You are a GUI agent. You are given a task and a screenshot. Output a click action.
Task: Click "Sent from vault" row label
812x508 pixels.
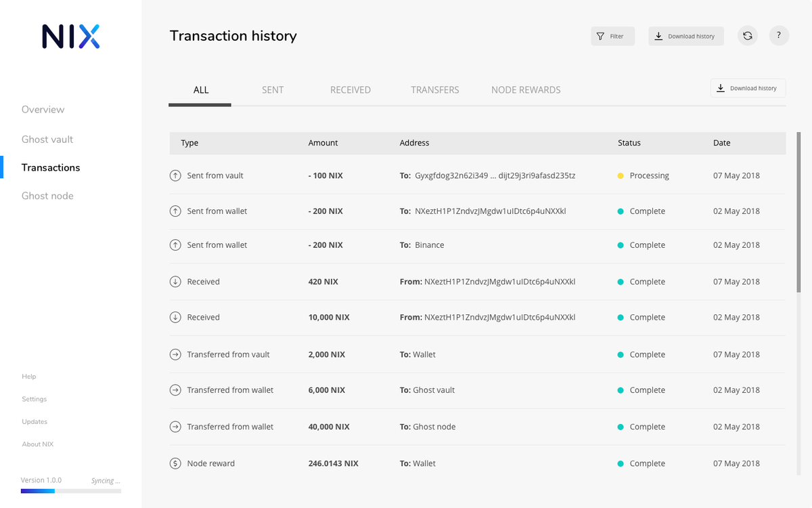click(215, 175)
